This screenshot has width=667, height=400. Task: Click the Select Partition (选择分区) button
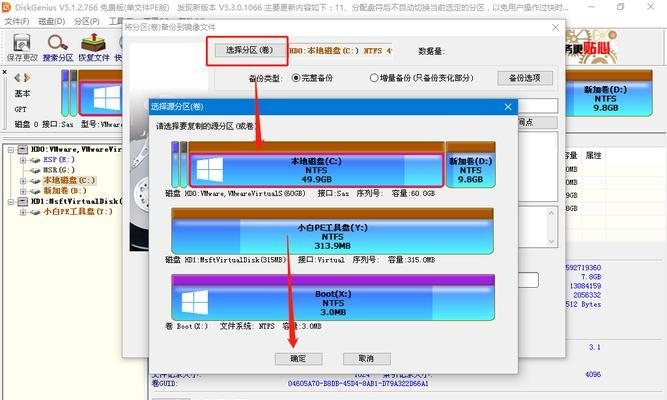coord(249,50)
